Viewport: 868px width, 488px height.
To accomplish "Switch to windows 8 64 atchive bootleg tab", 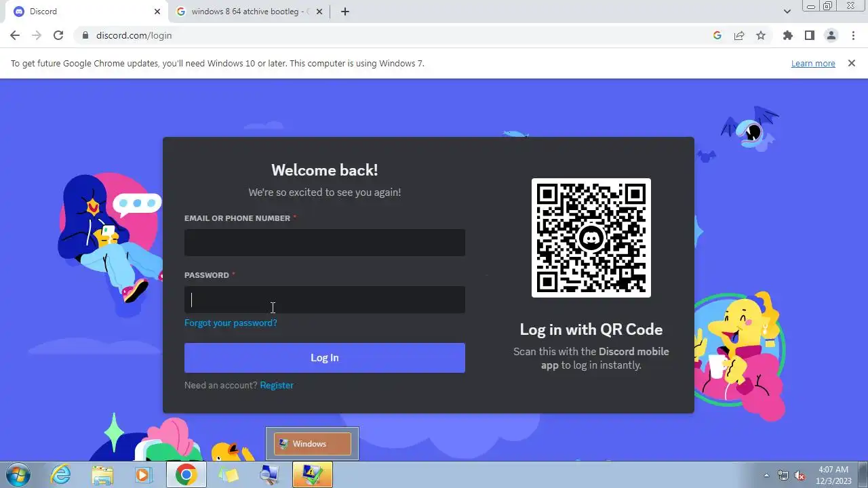I will point(249,12).
